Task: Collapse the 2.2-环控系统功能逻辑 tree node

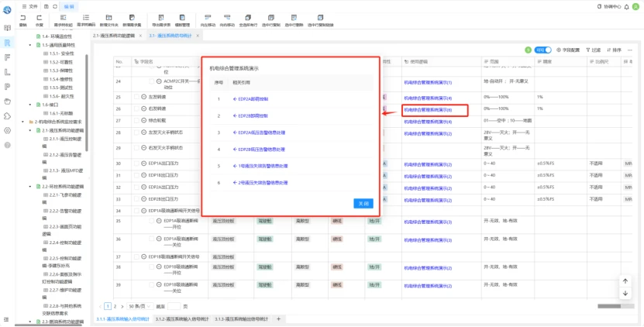Action: [x=30, y=187]
